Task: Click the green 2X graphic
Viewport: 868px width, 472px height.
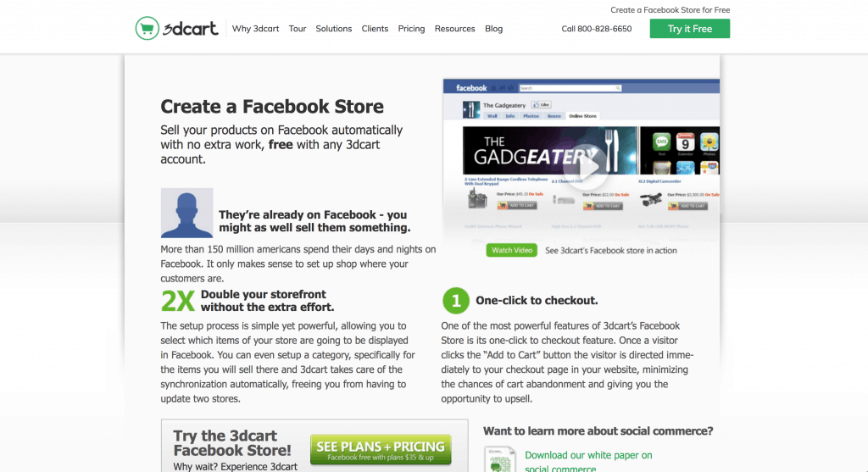Action: (177, 301)
